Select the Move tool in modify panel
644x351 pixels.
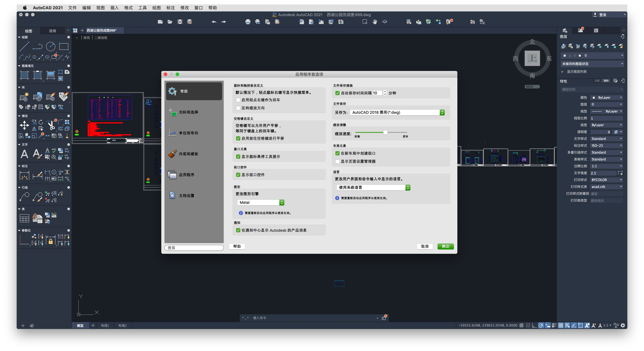click(x=24, y=125)
